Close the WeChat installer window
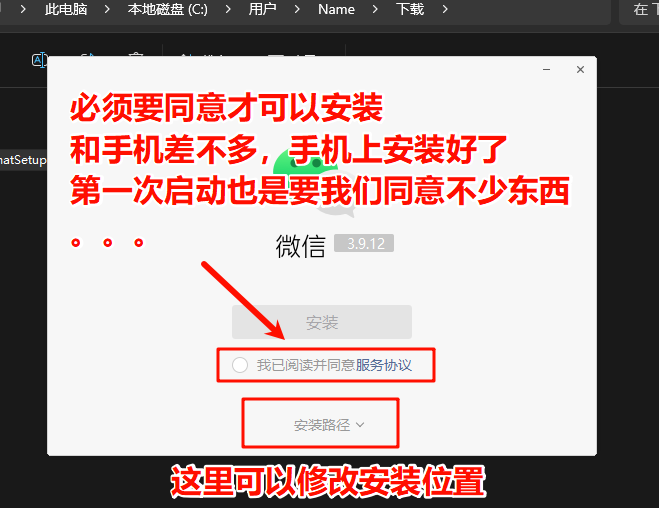 580,69
